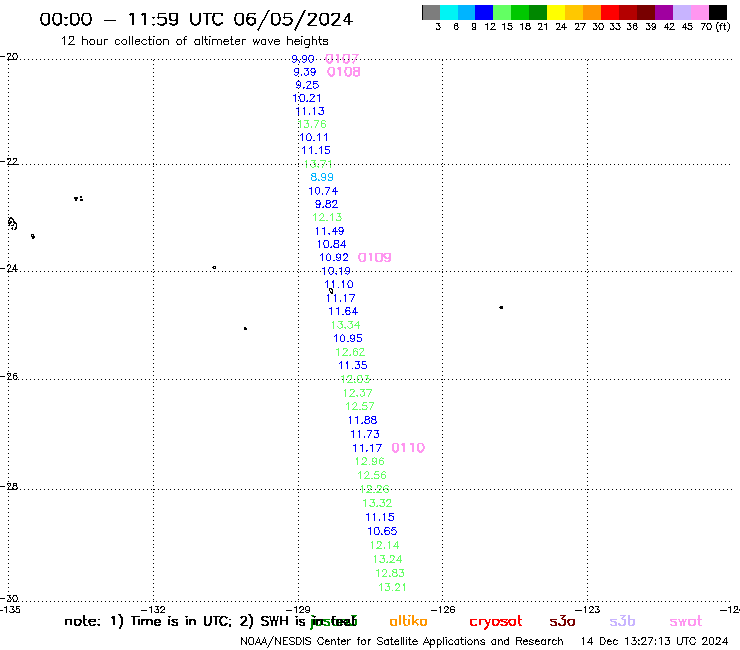Click the 11.73 wave height value
This screenshot has height=650, width=740.
pyautogui.click(x=365, y=434)
